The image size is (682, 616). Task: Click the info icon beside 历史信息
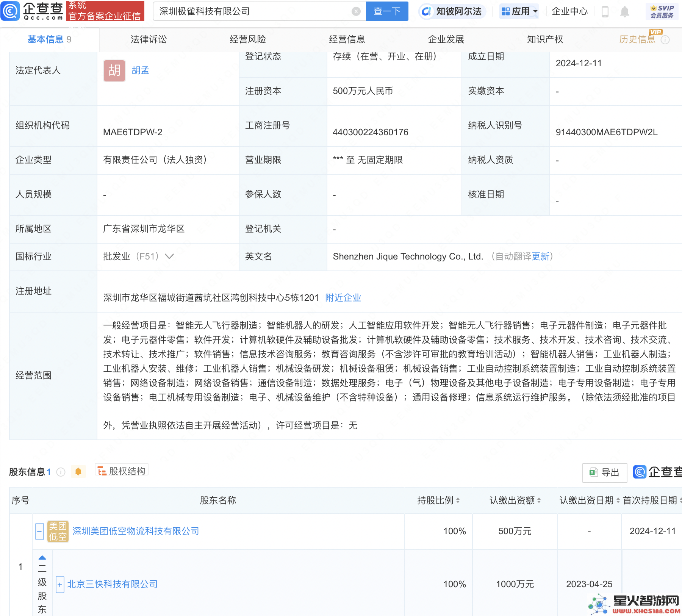tap(665, 40)
